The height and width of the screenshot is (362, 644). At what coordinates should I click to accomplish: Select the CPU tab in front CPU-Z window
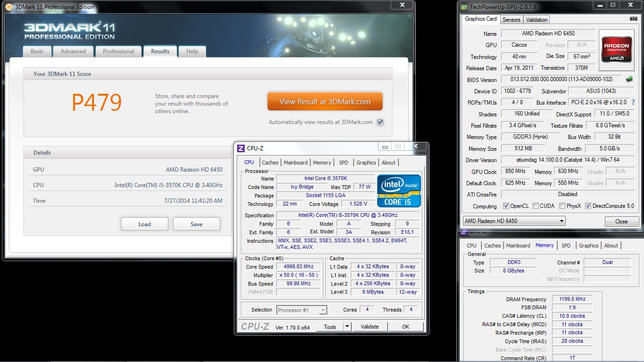click(x=249, y=162)
